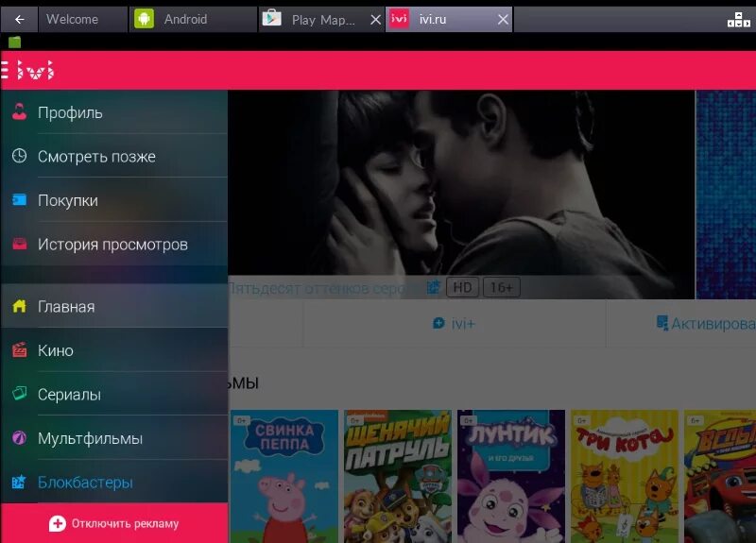Open the Три кота poster
Viewport: 756px width, 543px height.
click(625, 477)
